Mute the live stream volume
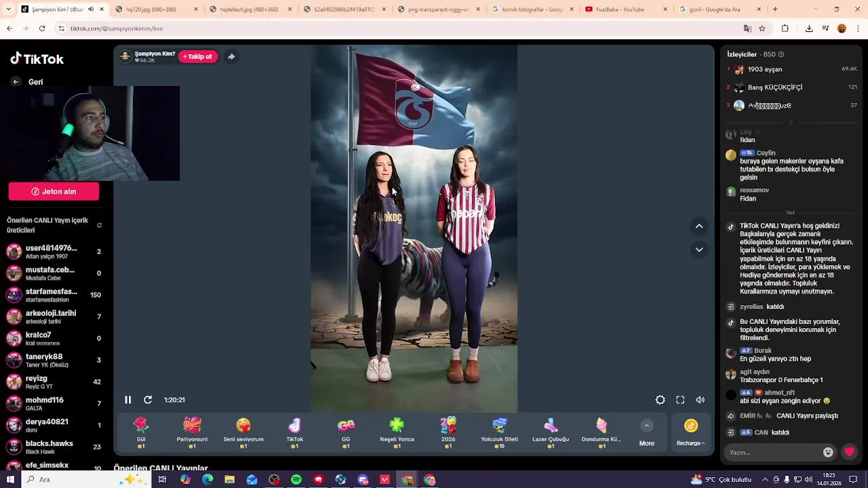The height and width of the screenshot is (488, 868). pos(701,400)
